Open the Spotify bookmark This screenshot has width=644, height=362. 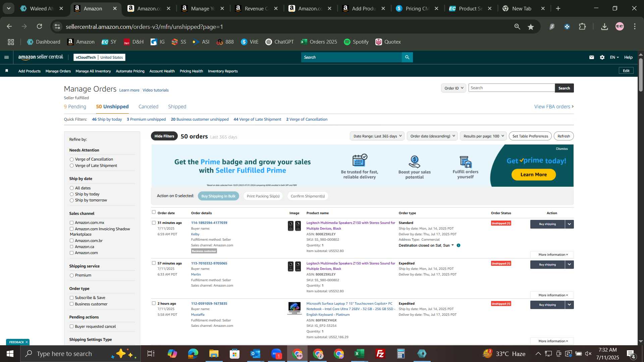click(356, 42)
